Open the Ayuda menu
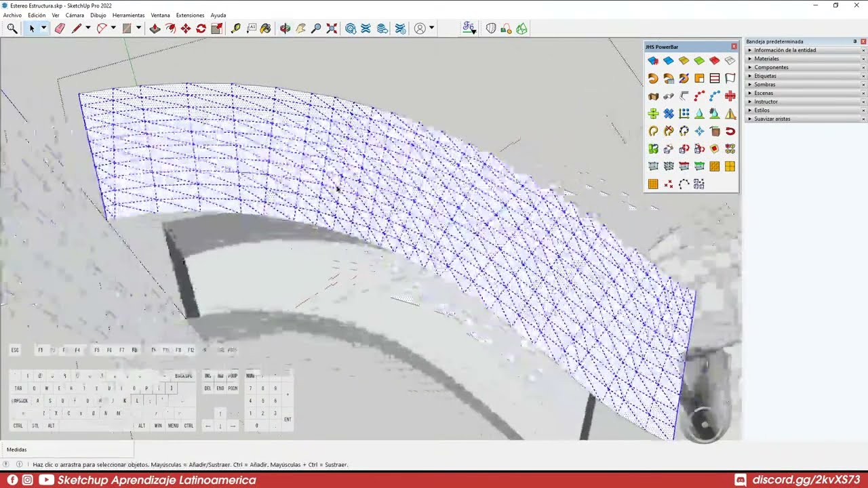The image size is (868, 488). point(218,15)
